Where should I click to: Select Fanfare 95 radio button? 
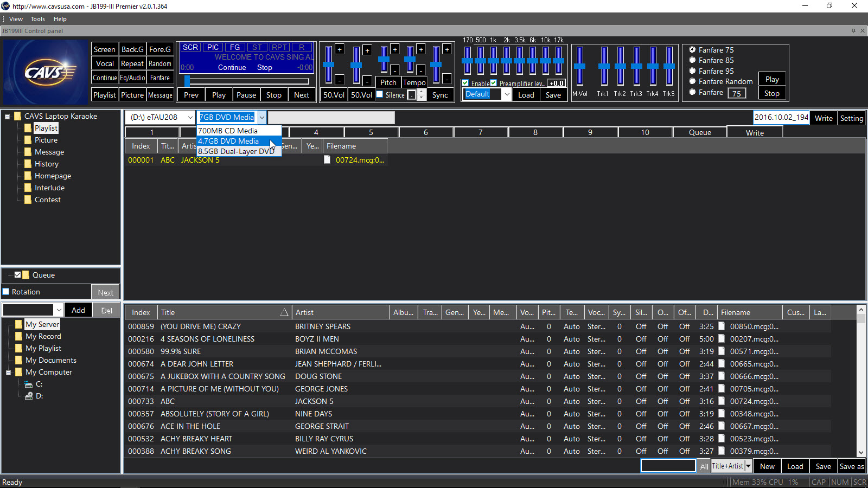click(692, 71)
